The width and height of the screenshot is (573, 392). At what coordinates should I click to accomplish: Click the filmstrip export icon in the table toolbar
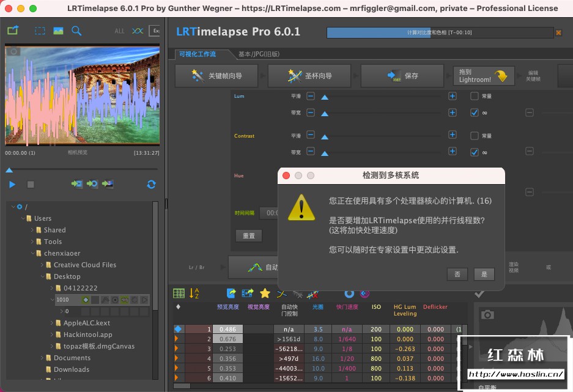[248, 294]
